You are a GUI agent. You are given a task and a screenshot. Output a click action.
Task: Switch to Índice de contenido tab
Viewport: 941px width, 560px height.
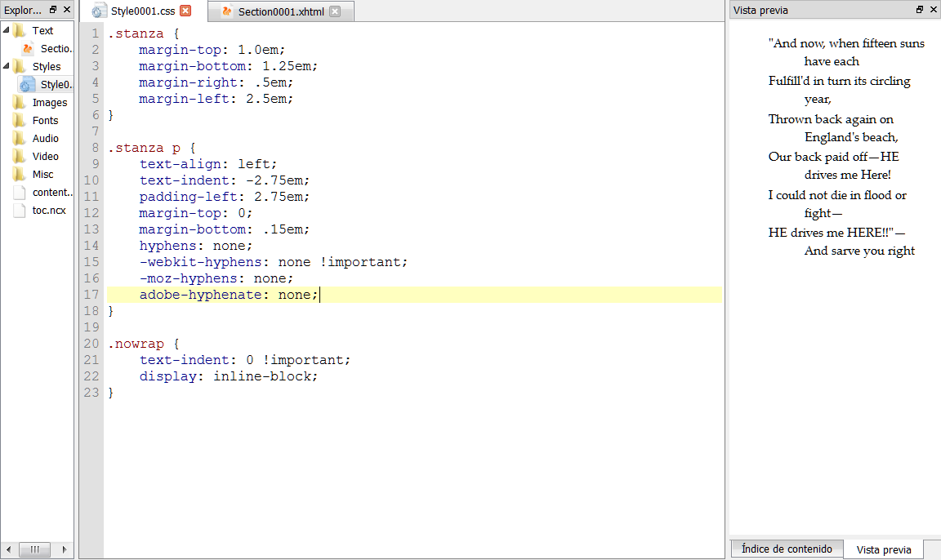coord(787,549)
